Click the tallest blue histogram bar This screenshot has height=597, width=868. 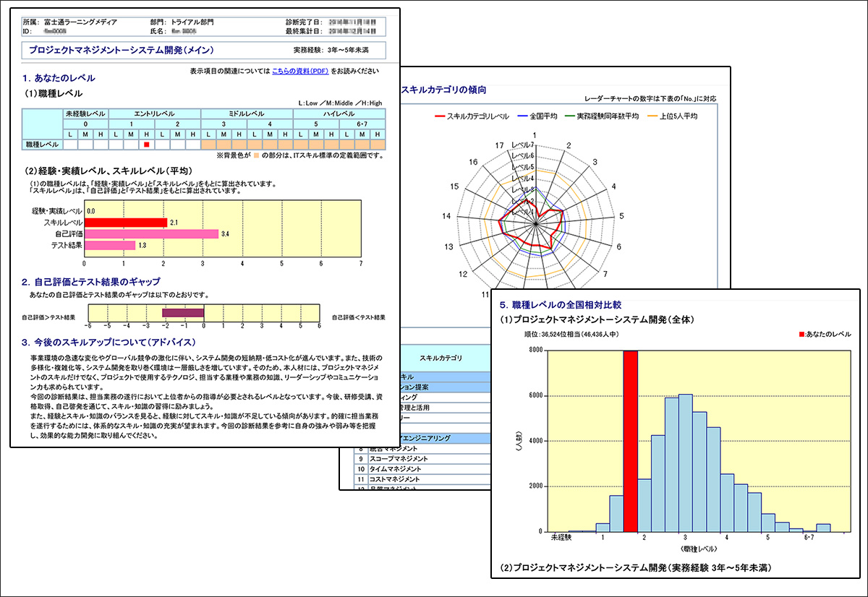click(685, 463)
